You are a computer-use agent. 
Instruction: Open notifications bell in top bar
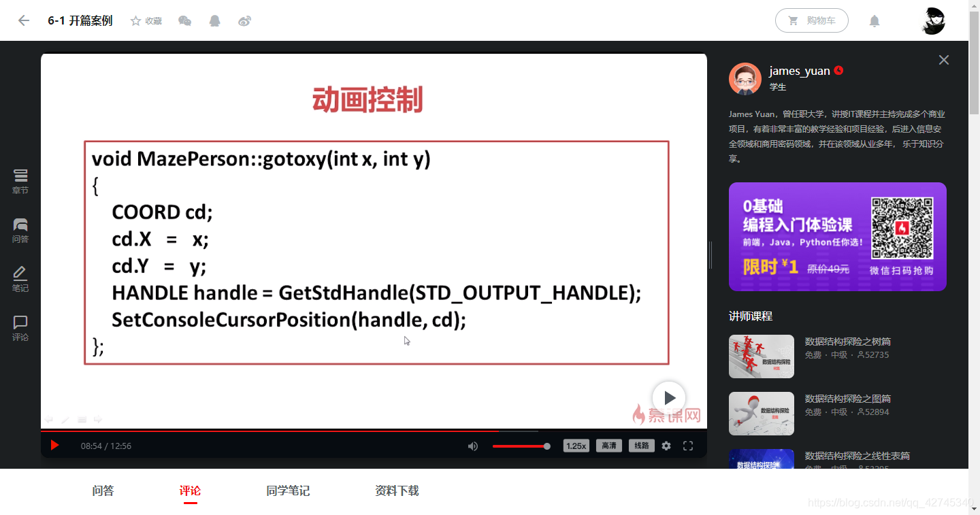click(x=875, y=21)
